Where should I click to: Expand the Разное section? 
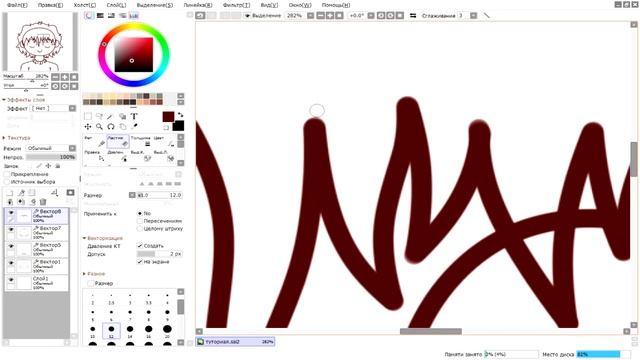pyautogui.click(x=84, y=274)
